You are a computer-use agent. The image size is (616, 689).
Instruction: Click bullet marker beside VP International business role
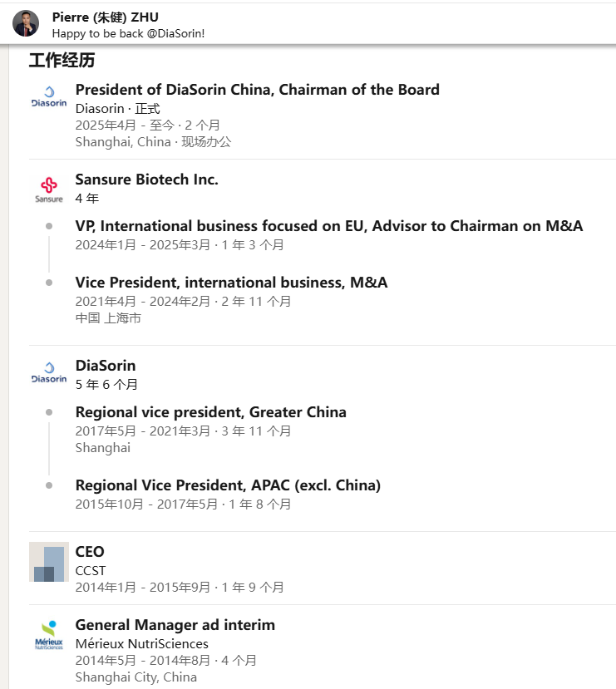pyautogui.click(x=49, y=226)
